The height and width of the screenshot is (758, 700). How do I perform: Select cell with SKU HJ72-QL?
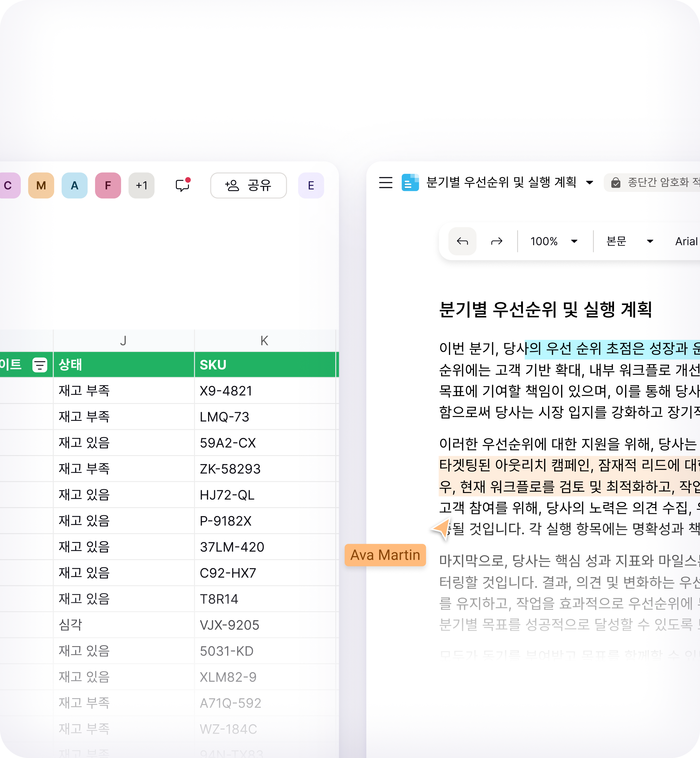[265, 495]
